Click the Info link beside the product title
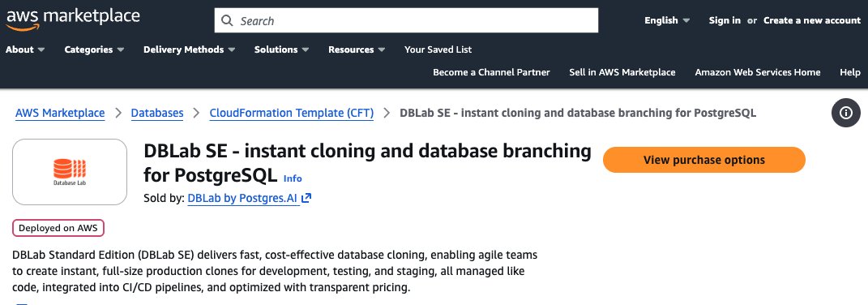This screenshot has width=868, height=305. [293, 178]
